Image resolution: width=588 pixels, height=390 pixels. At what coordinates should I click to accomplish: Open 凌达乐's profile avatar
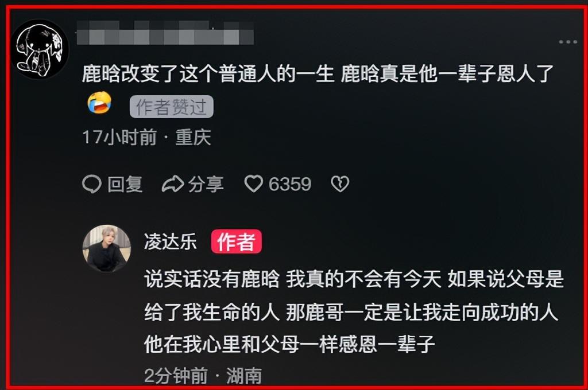[x=107, y=248]
